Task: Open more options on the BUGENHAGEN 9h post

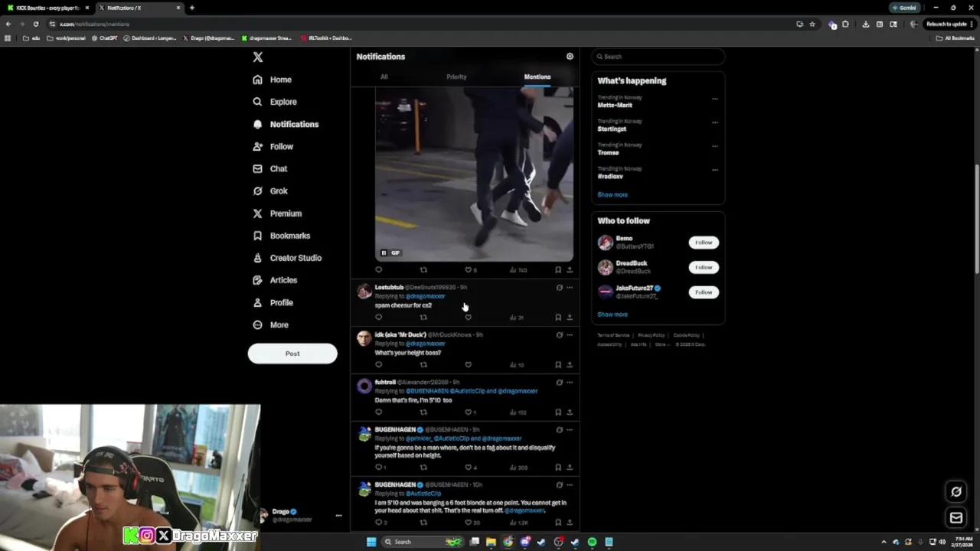Action: 570,430
